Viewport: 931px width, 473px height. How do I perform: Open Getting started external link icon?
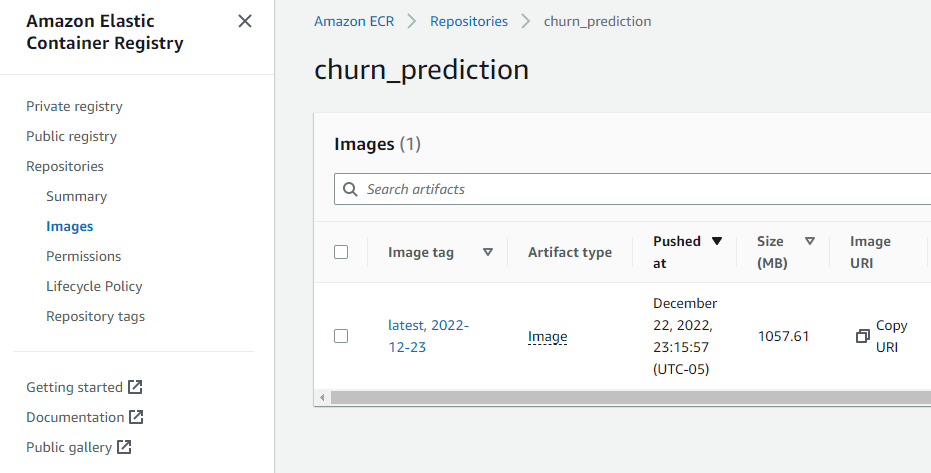coord(135,387)
